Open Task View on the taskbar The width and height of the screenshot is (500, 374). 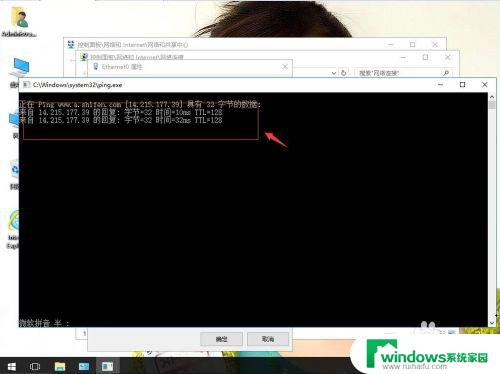pyautogui.click(x=35, y=367)
